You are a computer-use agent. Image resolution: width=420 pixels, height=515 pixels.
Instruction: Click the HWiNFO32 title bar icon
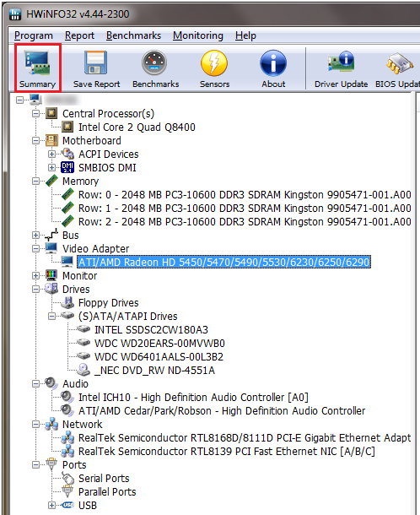coord(15,14)
